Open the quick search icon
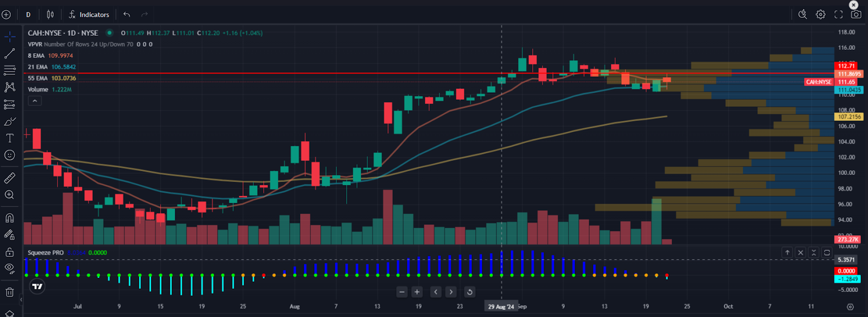This screenshot has height=317, width=868. (803, 15)
